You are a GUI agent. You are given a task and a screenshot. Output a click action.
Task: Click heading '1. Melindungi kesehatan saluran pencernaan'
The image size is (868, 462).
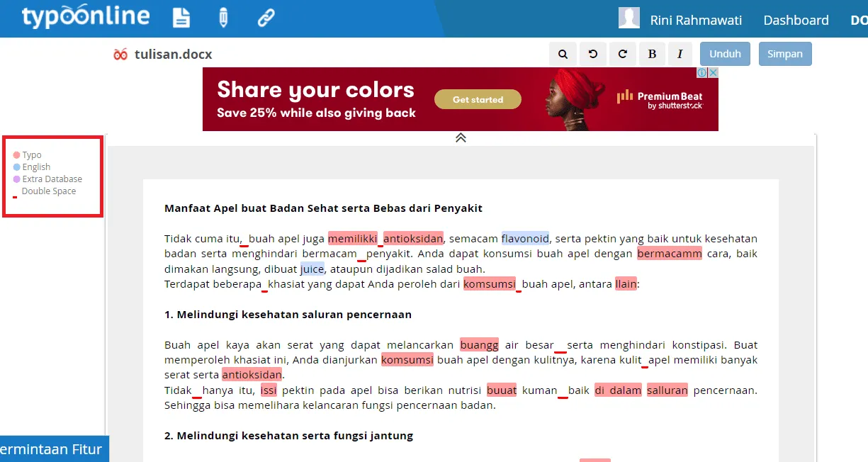click(288, 314)
